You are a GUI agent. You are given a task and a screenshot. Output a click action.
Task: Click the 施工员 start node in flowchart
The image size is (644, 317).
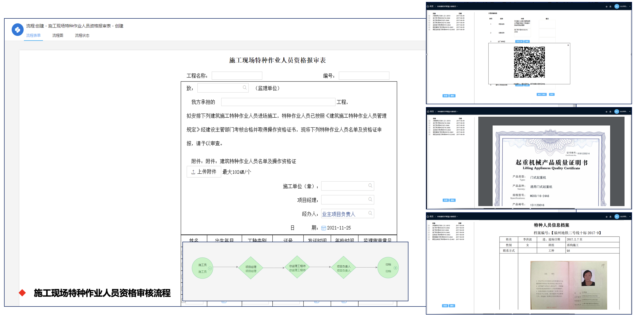click(203, 268)
